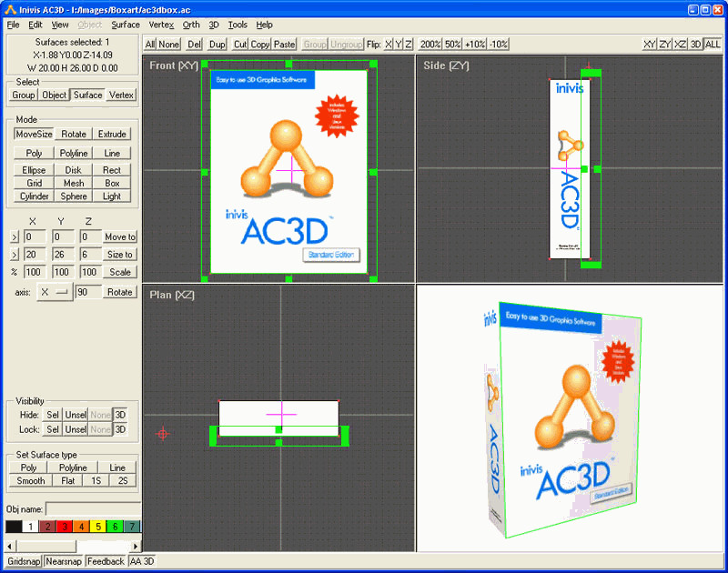Open the Help menu
This screenshot has width=728, height=573.
(x=264, y=25)
